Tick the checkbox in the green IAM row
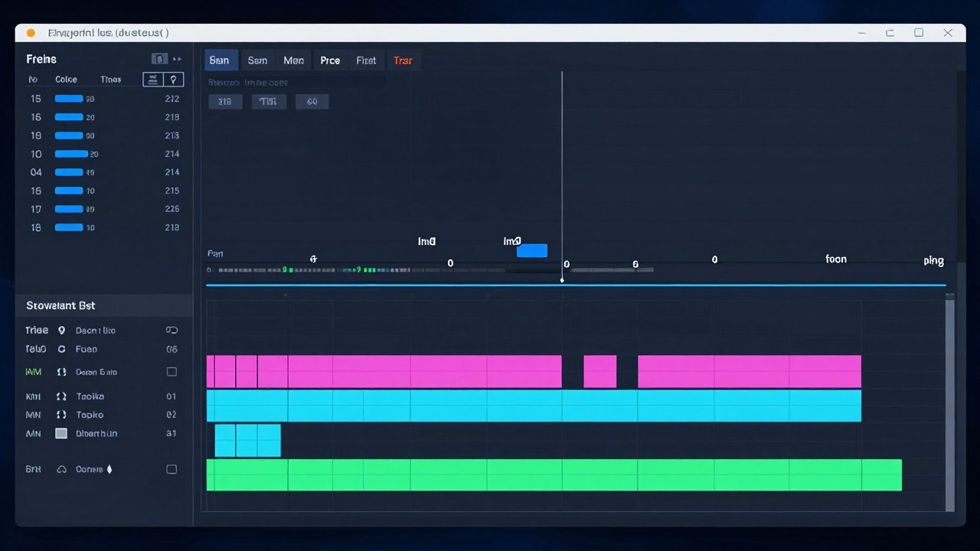 (x=171, y=372)
